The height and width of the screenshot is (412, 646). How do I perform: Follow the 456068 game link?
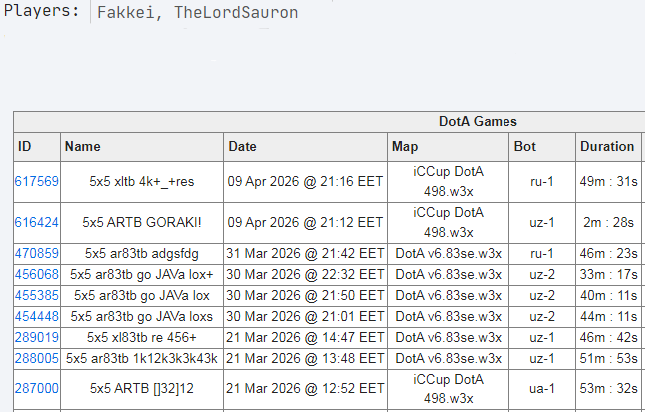[37, 274]
